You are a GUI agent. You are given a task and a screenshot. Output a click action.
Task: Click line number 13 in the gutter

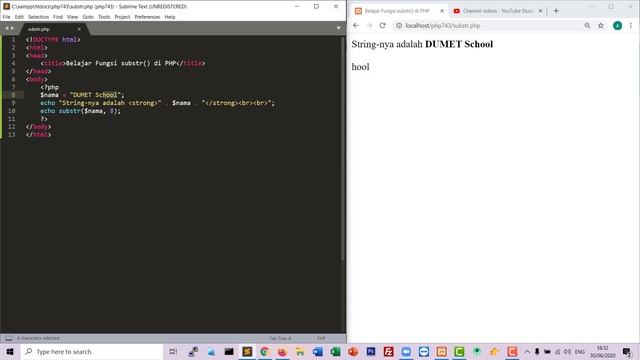click(11, 135)
